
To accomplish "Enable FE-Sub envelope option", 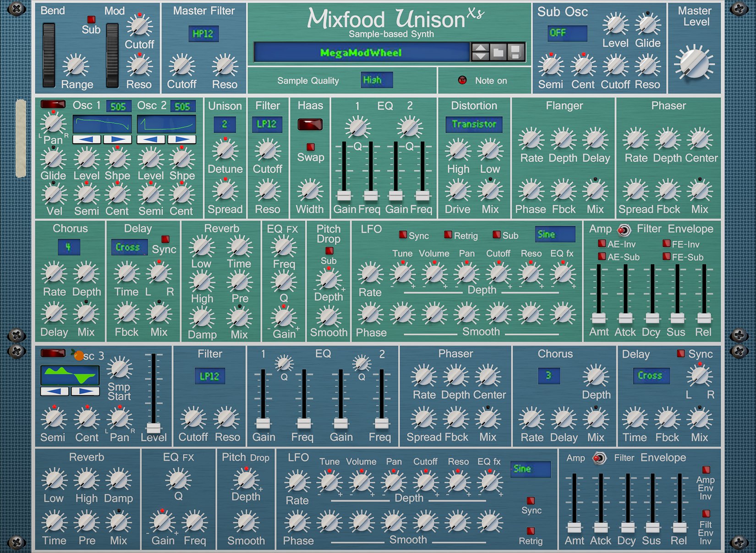I will point(667,256).
